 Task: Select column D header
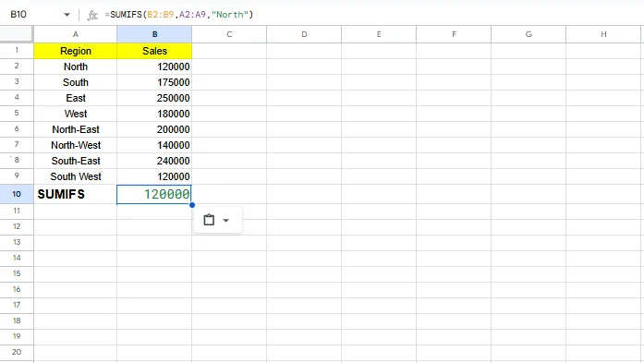pyautogui.click(x=304, y=34)
